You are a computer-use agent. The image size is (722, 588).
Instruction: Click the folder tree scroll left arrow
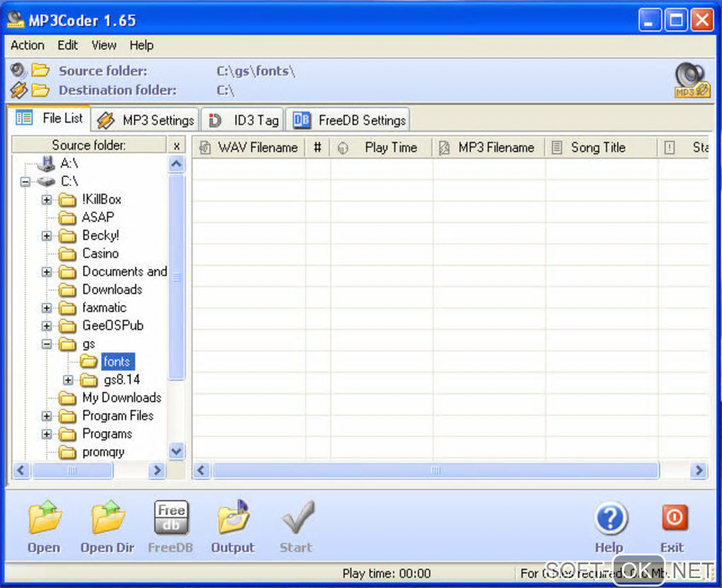tap(21, 470)
